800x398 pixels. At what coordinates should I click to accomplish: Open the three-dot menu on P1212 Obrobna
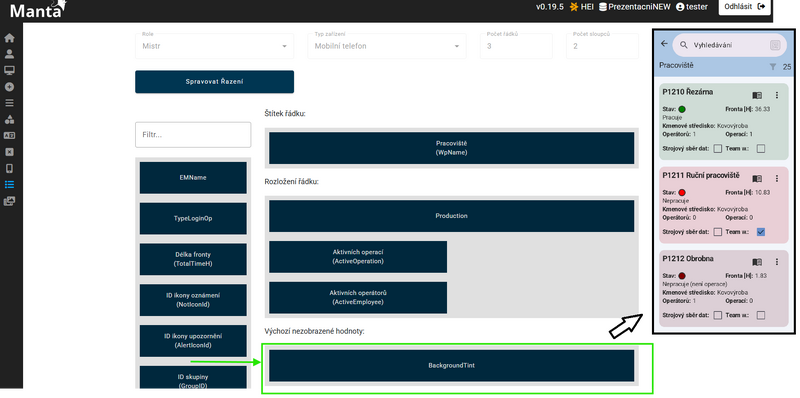point(777,262)
